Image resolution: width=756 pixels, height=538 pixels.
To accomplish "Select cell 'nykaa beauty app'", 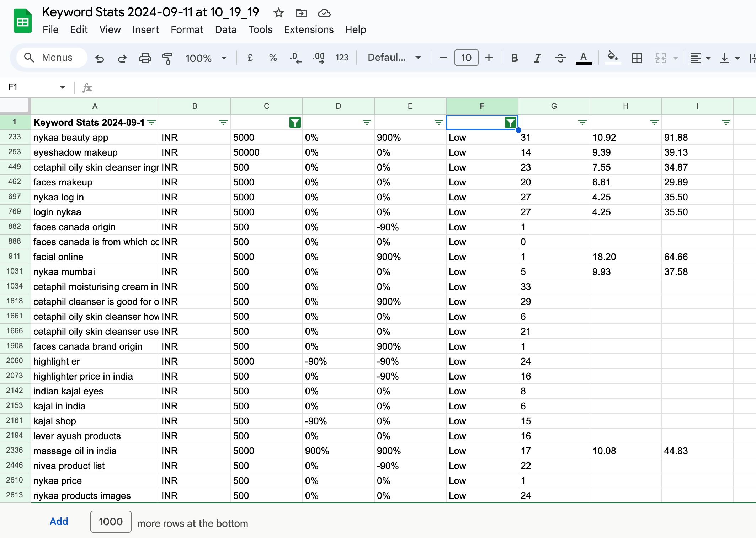I will (95, 138).
